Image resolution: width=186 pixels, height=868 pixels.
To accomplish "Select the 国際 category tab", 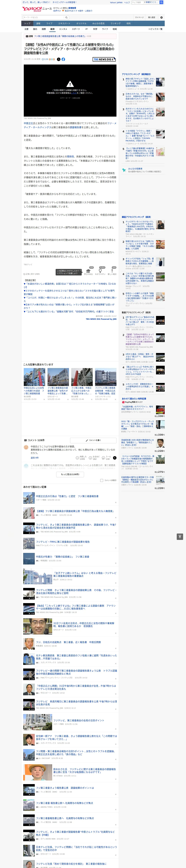I will [x=44, y=29].
